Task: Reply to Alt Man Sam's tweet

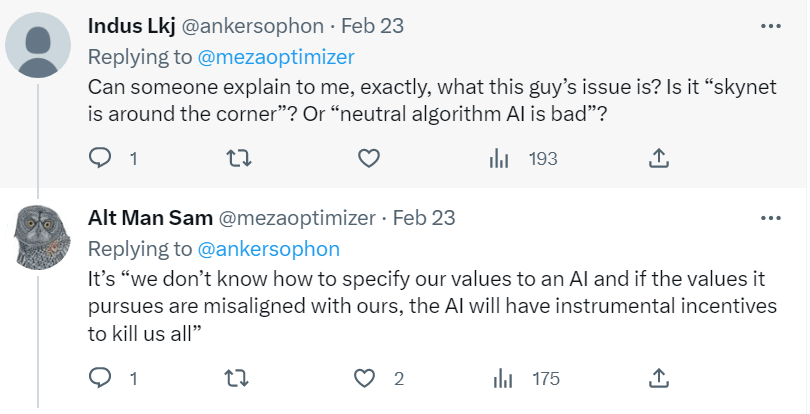Action: pyautogui.click(x=100, y=378)
